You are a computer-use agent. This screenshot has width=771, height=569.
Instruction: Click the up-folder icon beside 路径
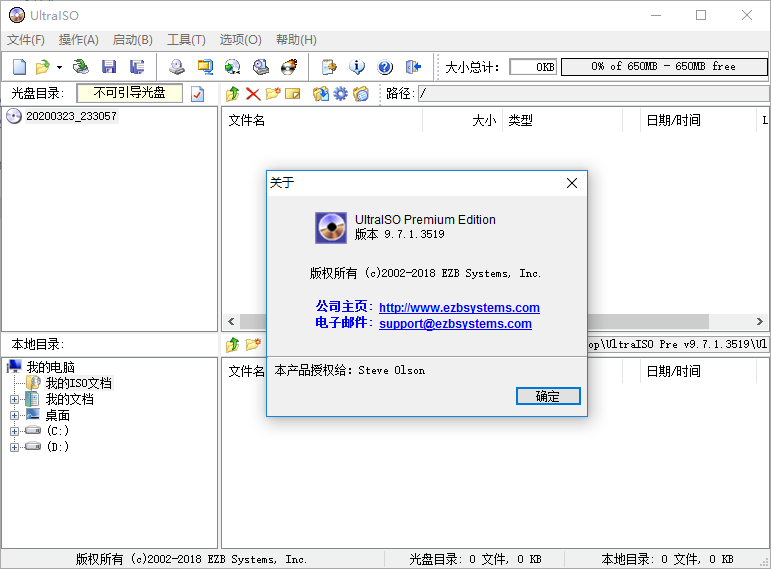tap(233, 94)
